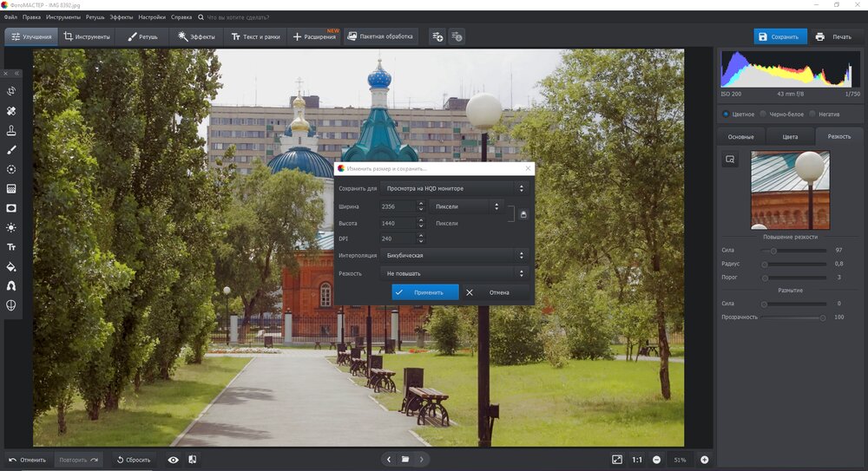Select the Черно-белое radio option
The image size is (868, 471).
[x=763, y=114]
